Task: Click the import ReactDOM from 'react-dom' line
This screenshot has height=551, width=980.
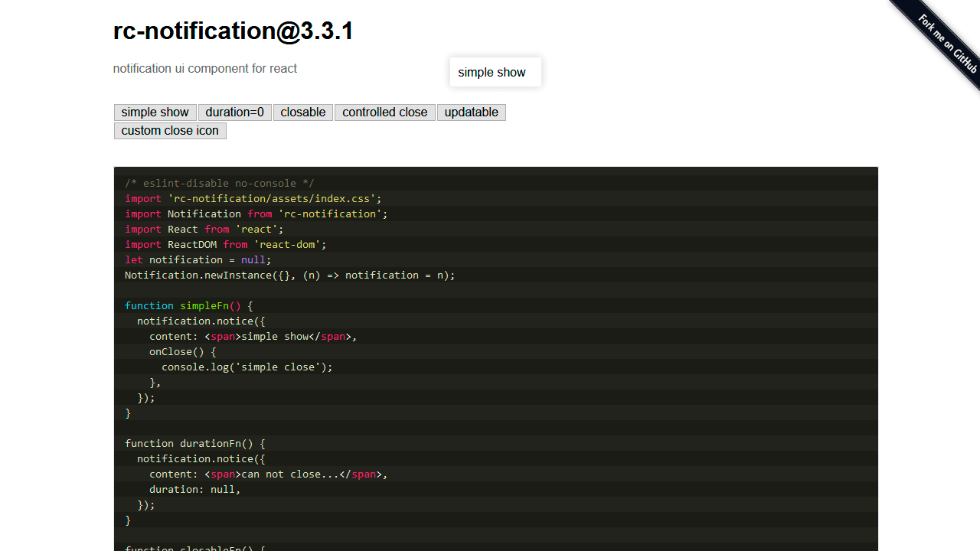Action: click(226, 245)
